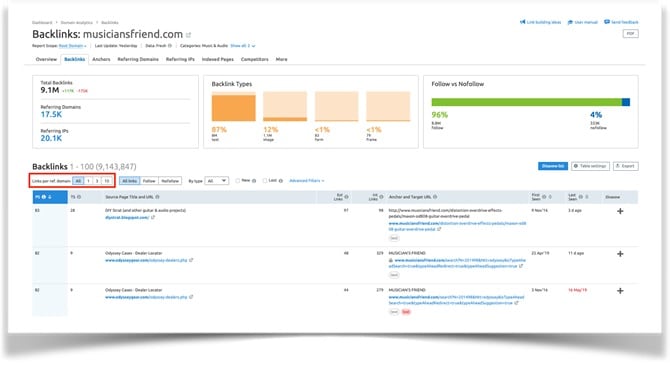This screenshot has width=670, height=365.
Task: Add DIY Strat row to disavow (plus icon)
Action: [x=620, y=211]
